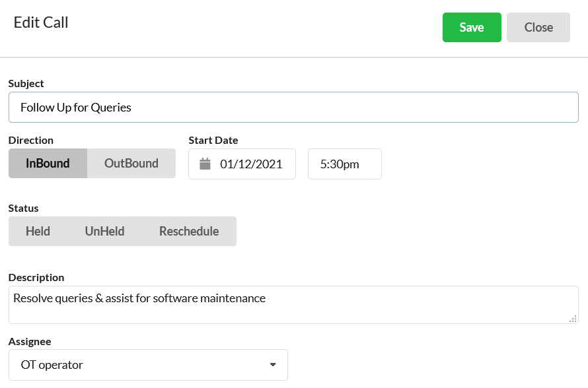Image resolution: width=588 pixels, height=388 pixels.
Task: Open the OT operator Assignee dropdown
Action: pyautogui.click(x=148, y=365)
